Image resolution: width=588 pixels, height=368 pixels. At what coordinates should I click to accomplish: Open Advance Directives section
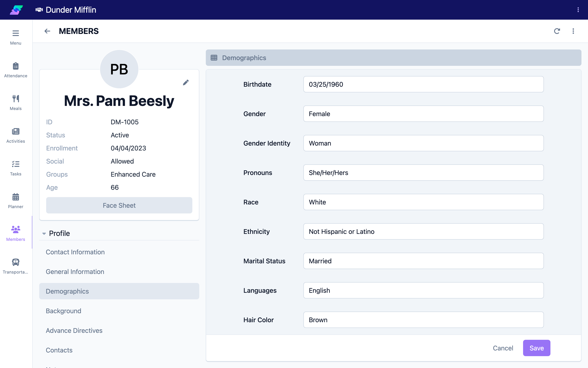point(119,331)
